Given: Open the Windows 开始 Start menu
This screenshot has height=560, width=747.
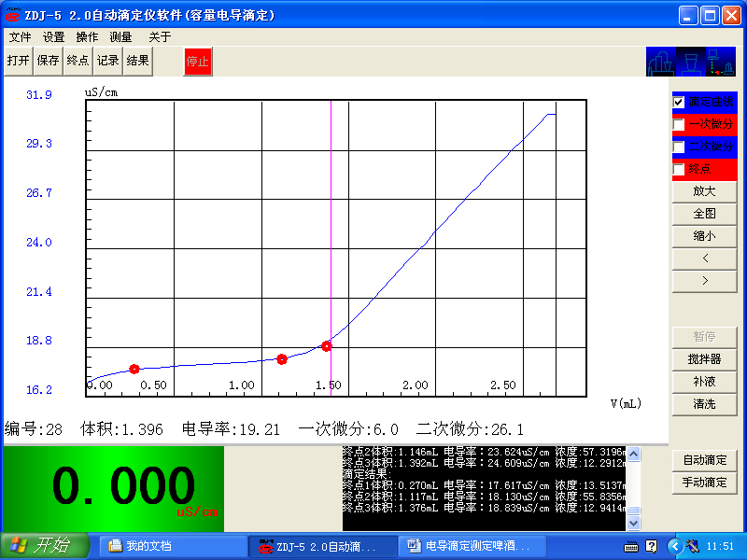Looking at the screenshot, I should (44, 545).
